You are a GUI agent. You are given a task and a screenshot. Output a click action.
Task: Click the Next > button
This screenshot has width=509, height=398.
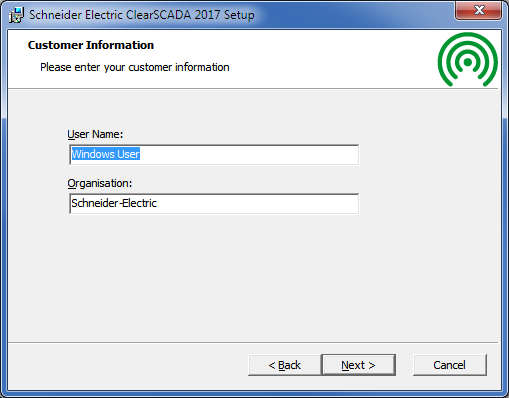click(x=359, y=365)
